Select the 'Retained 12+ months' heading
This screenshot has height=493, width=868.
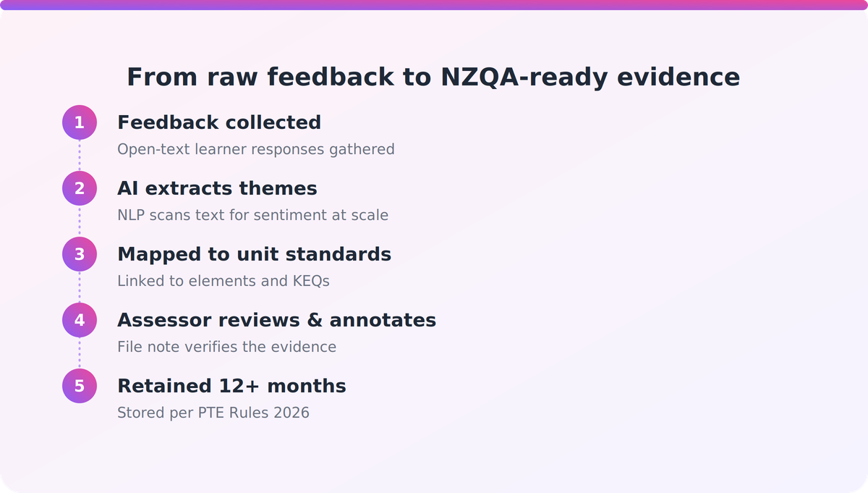pos(231,386)
